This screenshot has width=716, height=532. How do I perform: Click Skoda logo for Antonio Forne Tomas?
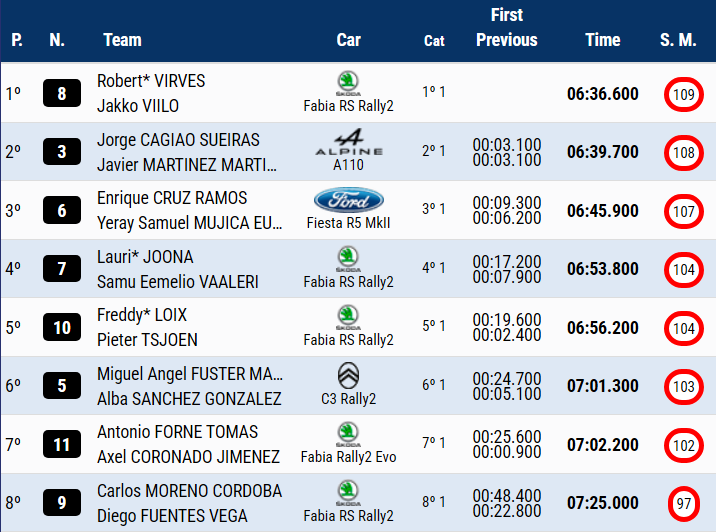[x=348, y=433]
